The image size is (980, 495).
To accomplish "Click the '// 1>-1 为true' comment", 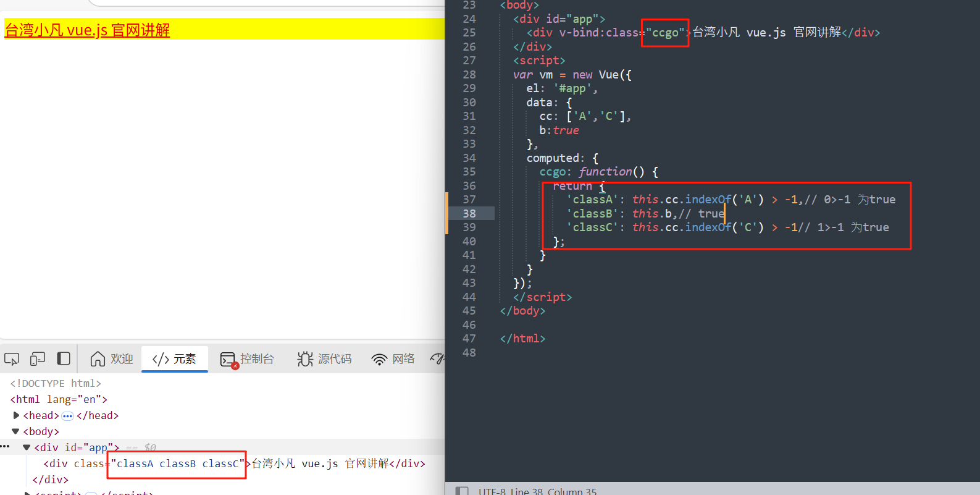I will tap(844, 227).
